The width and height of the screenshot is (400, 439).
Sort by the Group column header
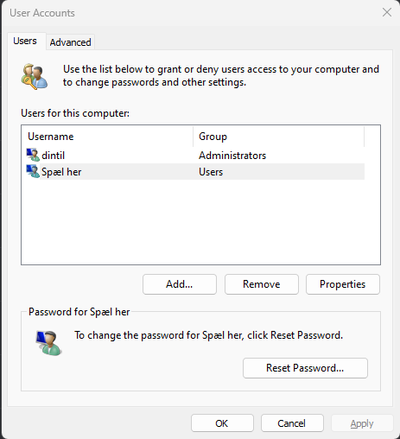(279, 136)
